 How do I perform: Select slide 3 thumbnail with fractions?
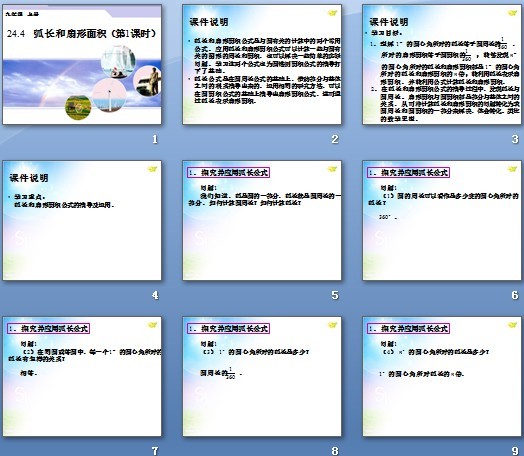(442, 64)
